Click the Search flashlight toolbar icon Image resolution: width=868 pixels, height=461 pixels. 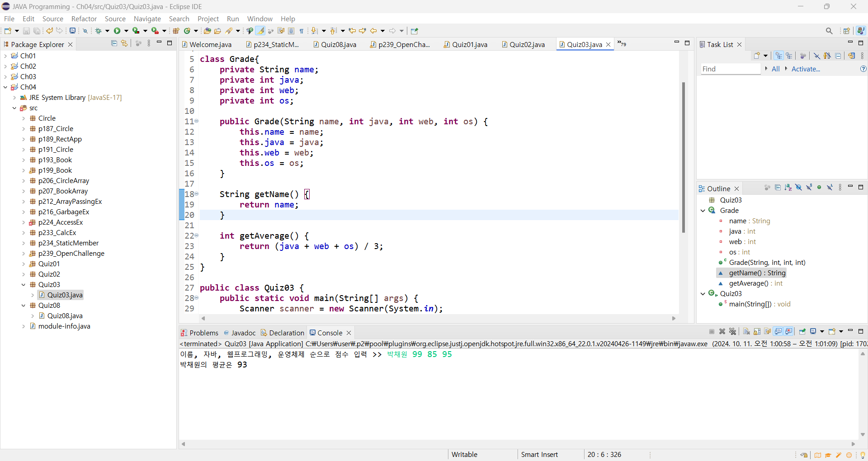(x=229, y=31)
